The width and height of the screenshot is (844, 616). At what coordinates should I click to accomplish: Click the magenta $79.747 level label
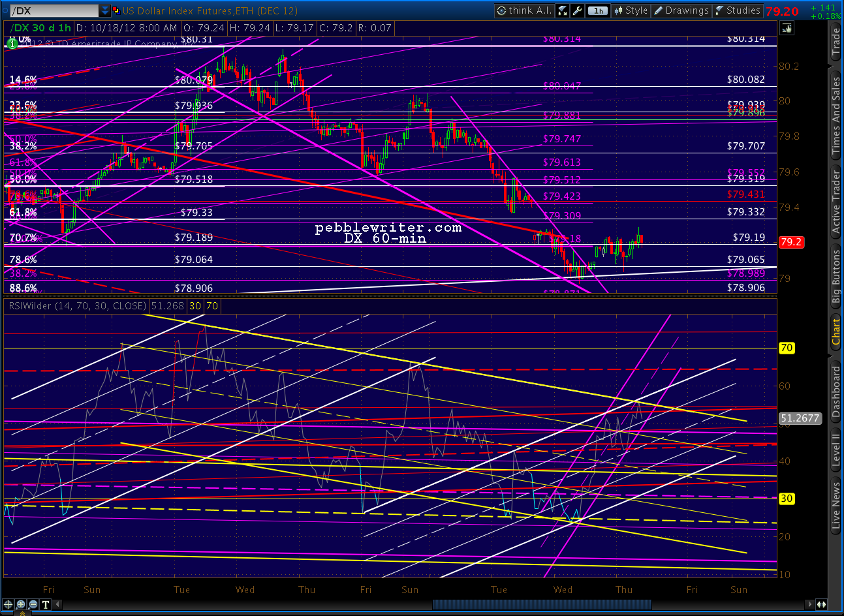coord(562,139)
